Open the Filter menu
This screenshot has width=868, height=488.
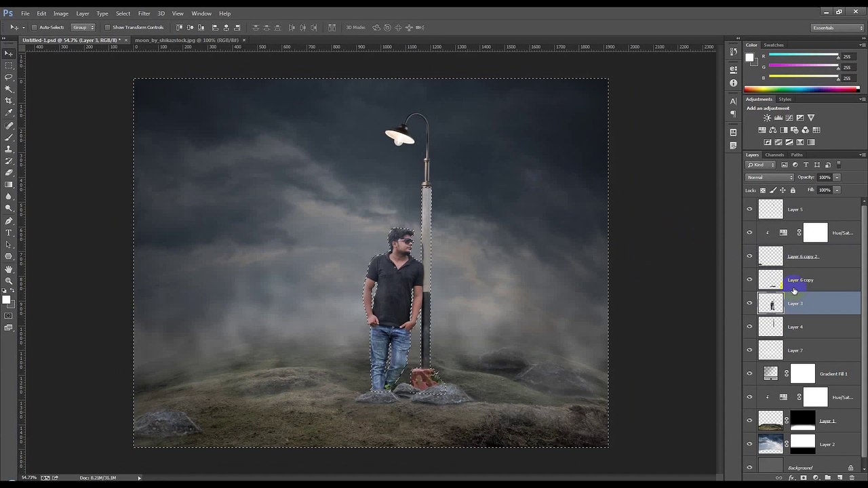click(144, 14)
